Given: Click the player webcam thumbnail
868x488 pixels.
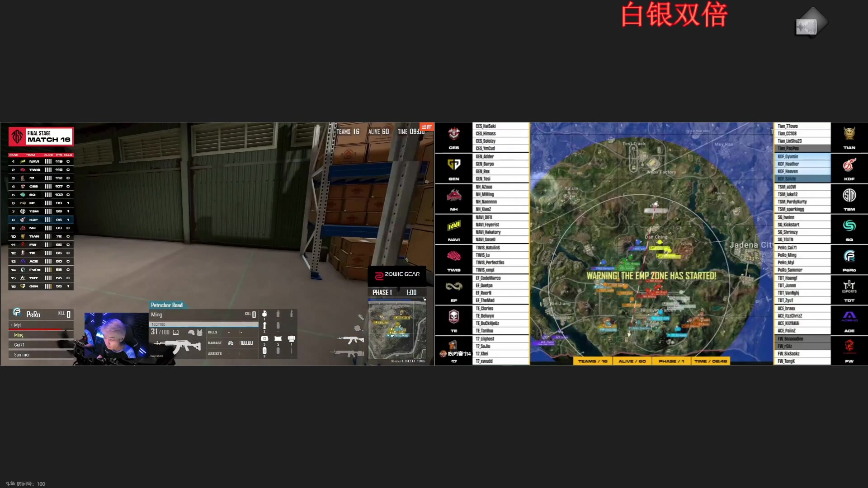Looking at the screenshot, I should (x=117, y=336).
